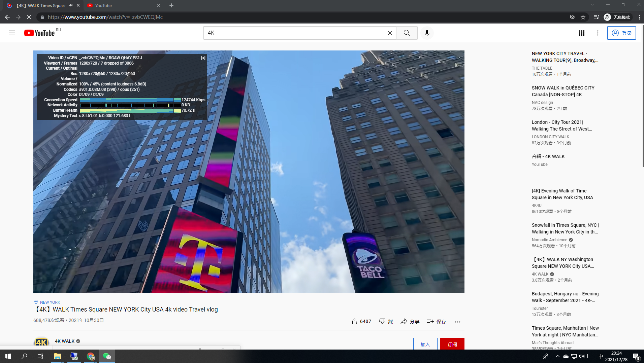This screenshot has height=363, width=644.
Task: Open a new browser tab
Action: click(x=171, y=5)
